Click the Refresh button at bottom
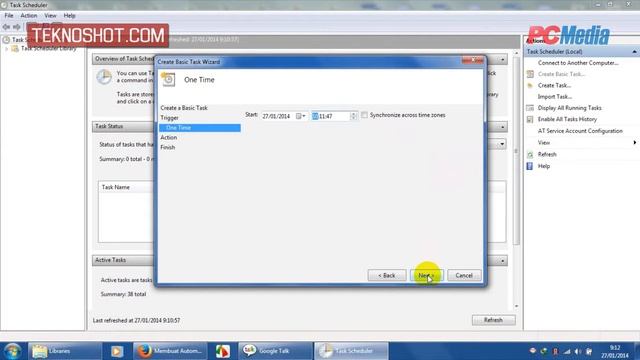640x360 pixels. pyautogui.click(x=493, y=320)
